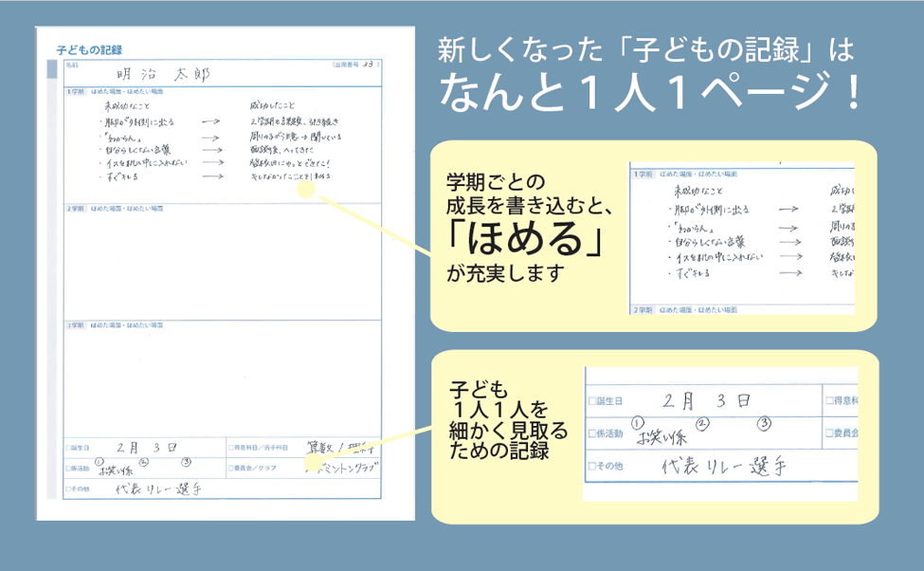Click circled ③ in the enlarged lower callout
The image size is (924, 571).
pyautogui.click(x=764, y=423)
